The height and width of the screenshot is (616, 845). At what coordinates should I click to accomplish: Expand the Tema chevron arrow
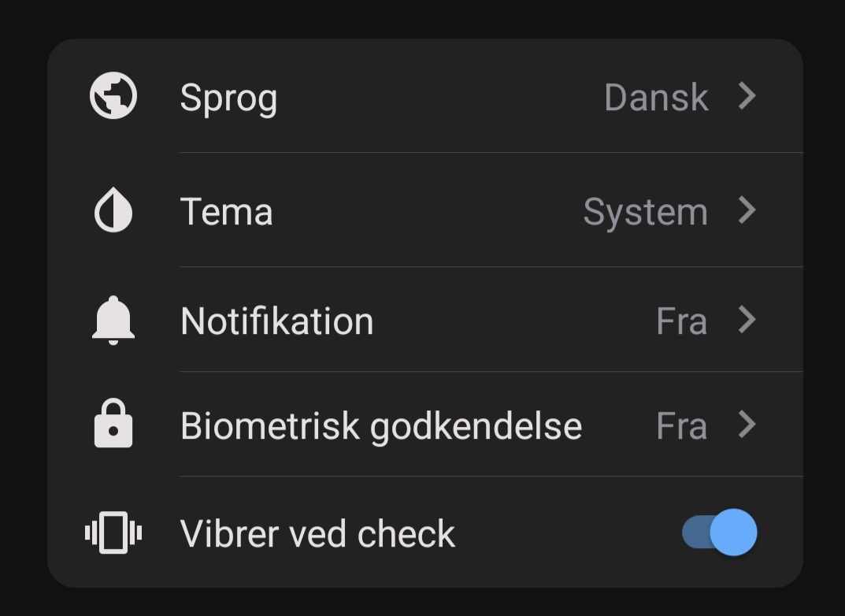[x=747, y=210]
